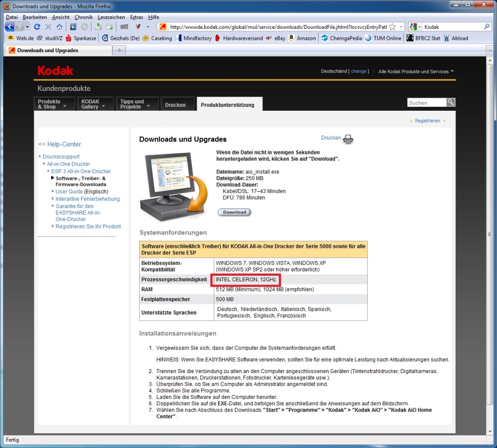The width and height of the screenshot is (497, 448).
Task: Click the forward navigation arrow
Action: (20, 27)
